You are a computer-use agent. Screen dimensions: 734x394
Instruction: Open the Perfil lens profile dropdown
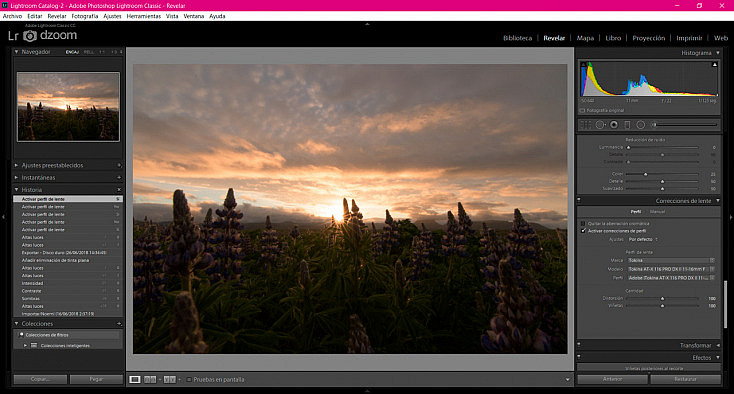point(671,277)
